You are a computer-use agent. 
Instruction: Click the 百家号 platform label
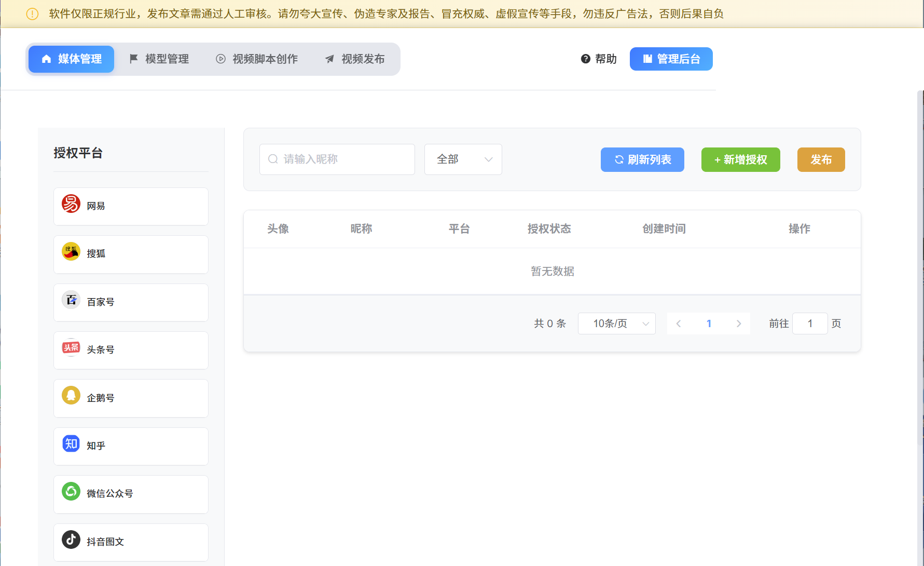point(101,302)
